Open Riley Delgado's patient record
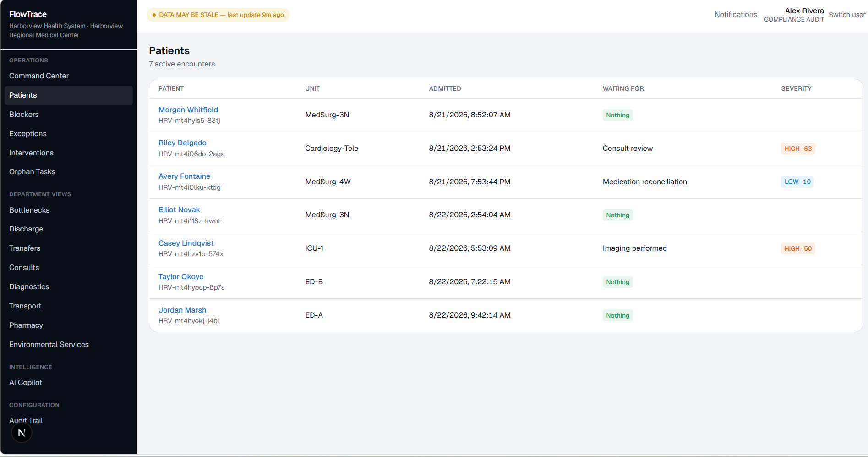The width and height of the screenshot is (868, 457). [182, 143]
